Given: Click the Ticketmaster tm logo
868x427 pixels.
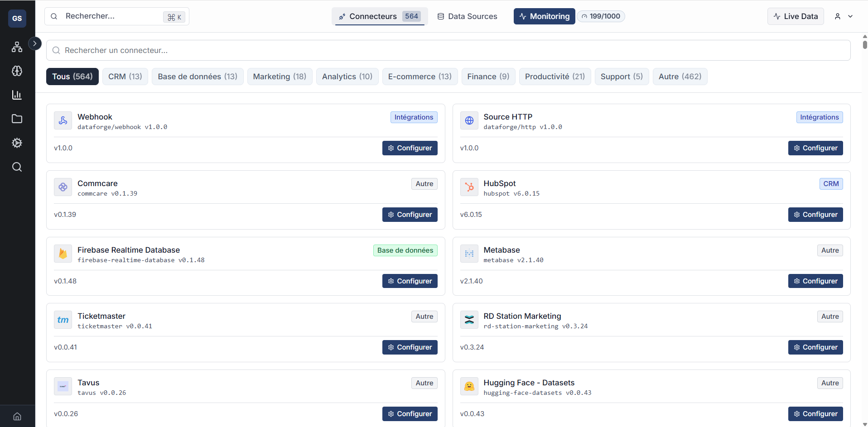Looking at the screenshot, I should click(x=63, y=320).
